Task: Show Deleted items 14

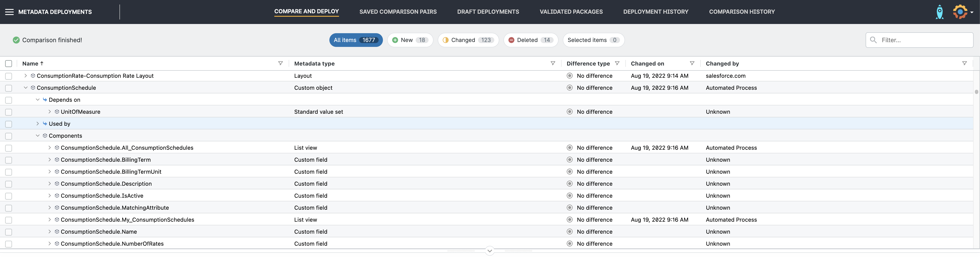Action: [530, 40]
